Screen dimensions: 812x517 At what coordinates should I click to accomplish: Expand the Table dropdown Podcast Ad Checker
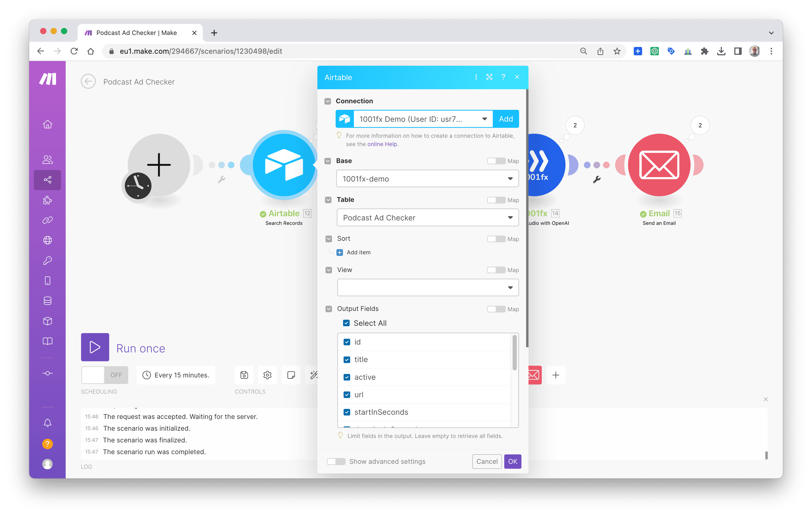click(427, 218)
